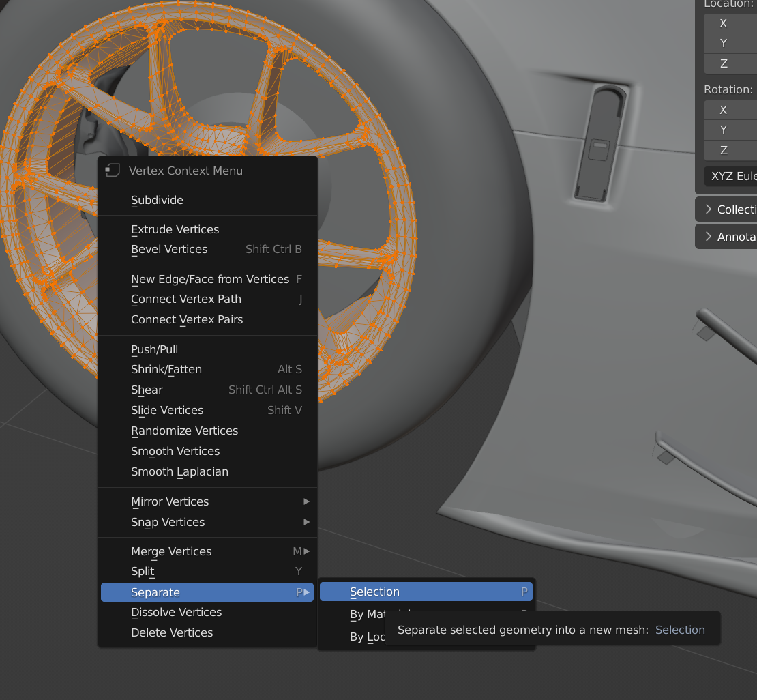The width and height of the screenshot is (757, 700).
Task: Click Split in the context menu
Action: pos(143,571)
